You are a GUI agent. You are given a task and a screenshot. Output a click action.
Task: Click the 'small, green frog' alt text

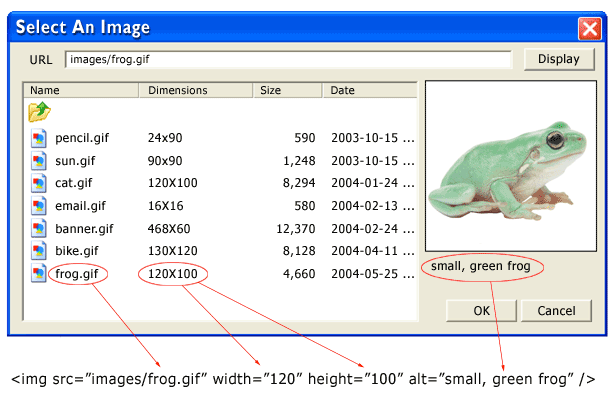coord(481,266)
